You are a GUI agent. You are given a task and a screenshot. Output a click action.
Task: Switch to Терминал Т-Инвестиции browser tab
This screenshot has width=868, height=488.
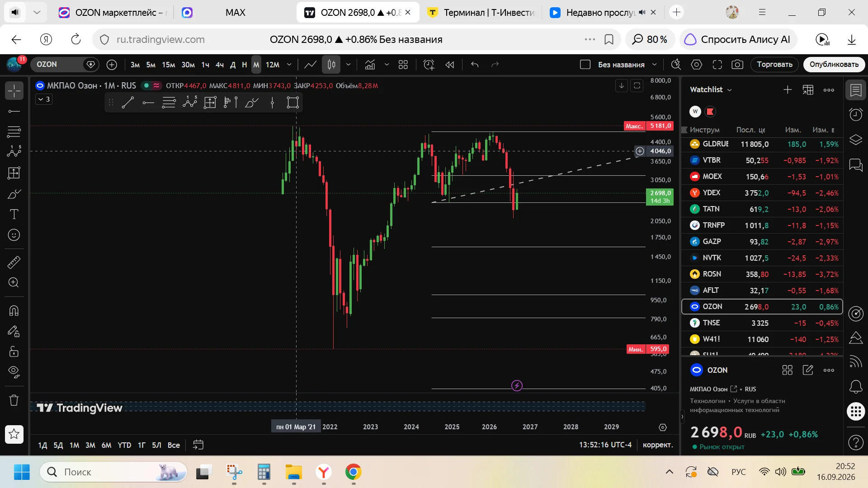pos(482,13)
